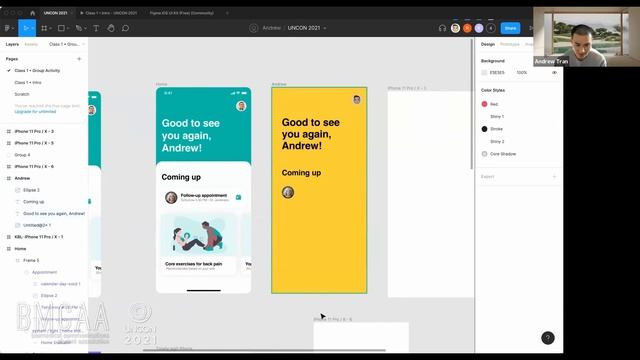Click the first collaborator avatar in toolbar

pyautogui.click(x=455, y=28)
